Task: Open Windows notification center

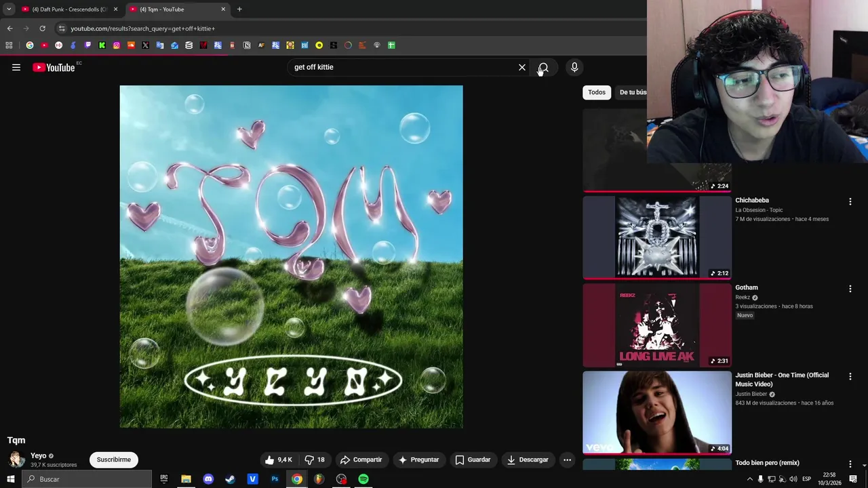Action: [x=853, y=479]
